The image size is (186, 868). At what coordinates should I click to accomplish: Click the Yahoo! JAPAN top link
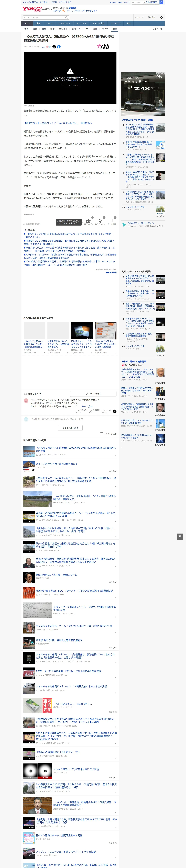[x=116, y=2]
